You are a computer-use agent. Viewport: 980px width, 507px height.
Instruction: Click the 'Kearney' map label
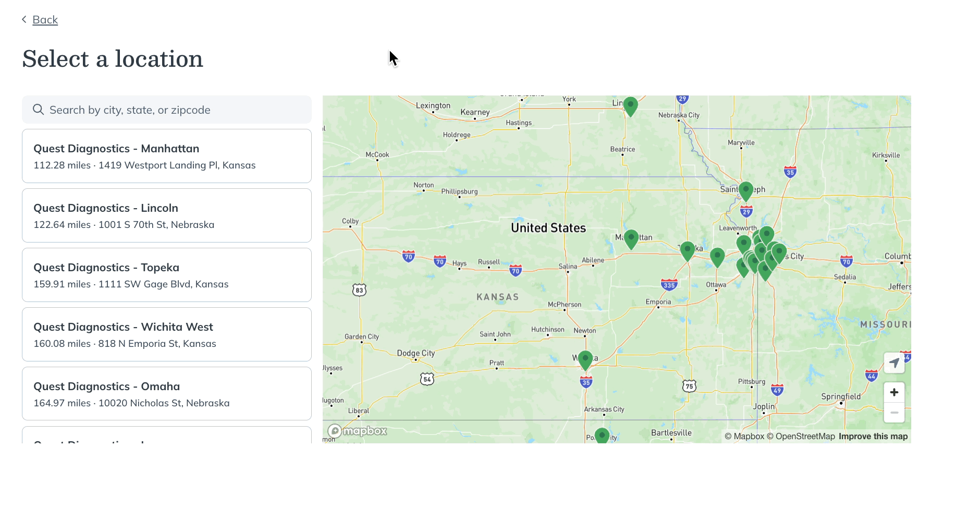[x=475, y=112]
